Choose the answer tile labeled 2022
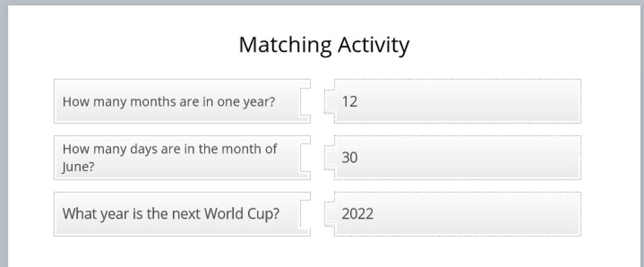 click(457, 213)
